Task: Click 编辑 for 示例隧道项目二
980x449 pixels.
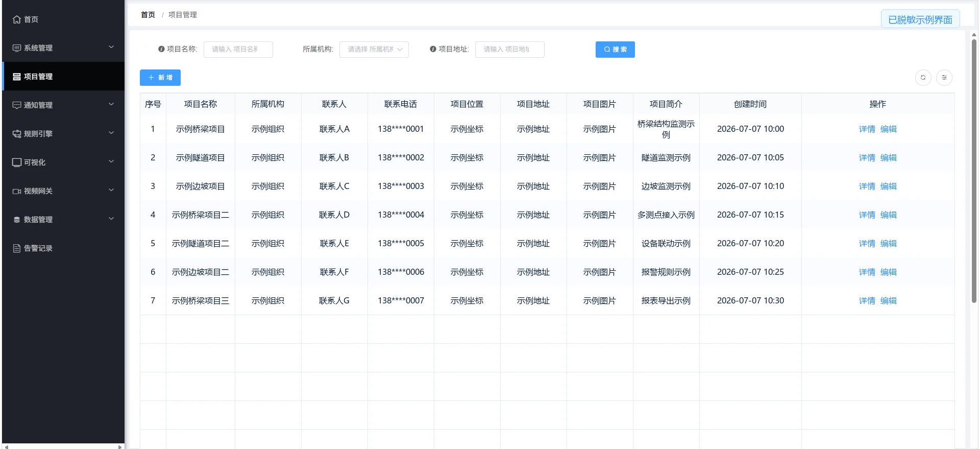Action: pos(888,244)
